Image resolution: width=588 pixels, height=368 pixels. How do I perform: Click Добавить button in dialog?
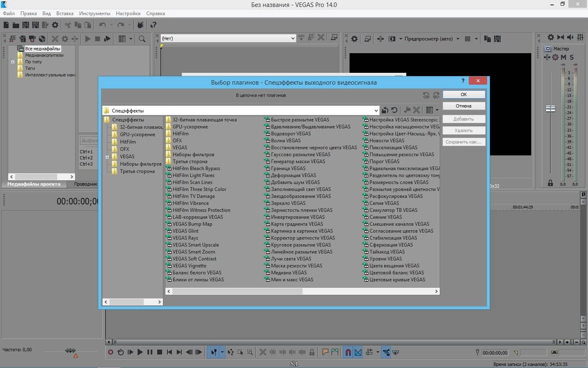point(464,119)
